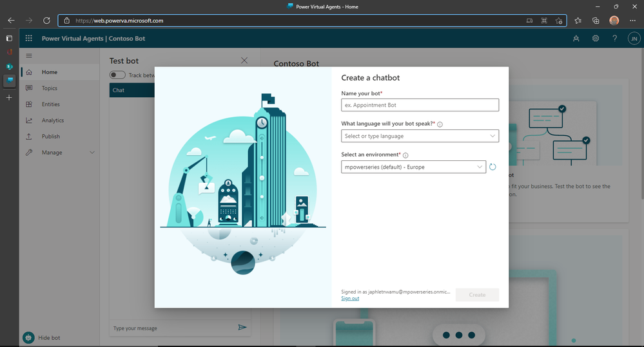
Task: Add page to favorites star icon
Action: tap(558, 21)
